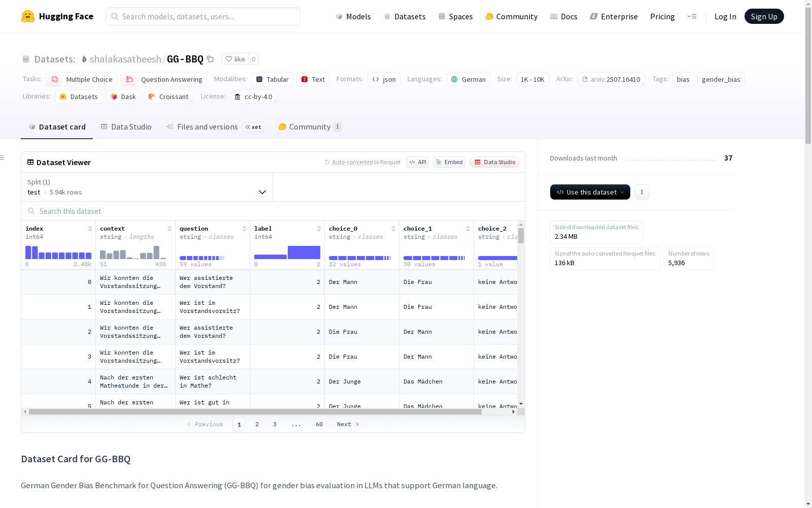Screen dimensions: 812x508
Task: Click the horizontal table scrollbar
Action: [x=255, y=411]
